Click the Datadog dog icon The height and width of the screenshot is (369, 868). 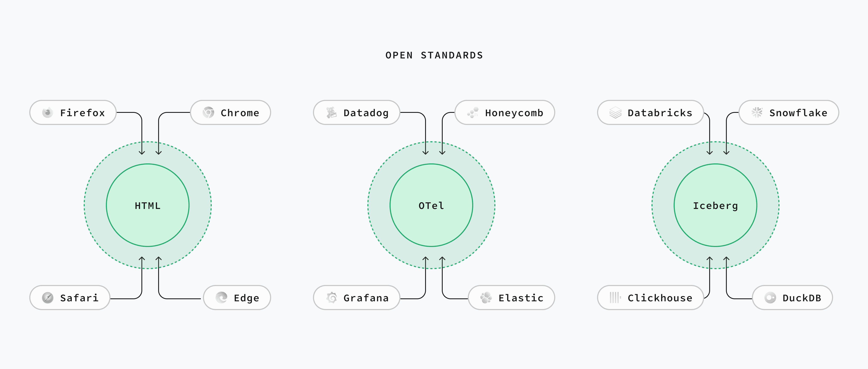[331, 112]
